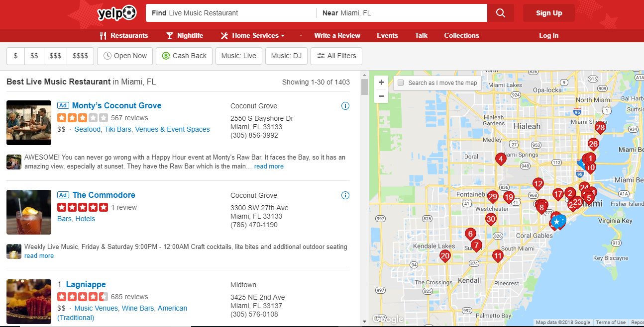The width and height of the screenshot is (644, 327).
Task: Click read more on Monty's review
Action: [x=269, y=166]
